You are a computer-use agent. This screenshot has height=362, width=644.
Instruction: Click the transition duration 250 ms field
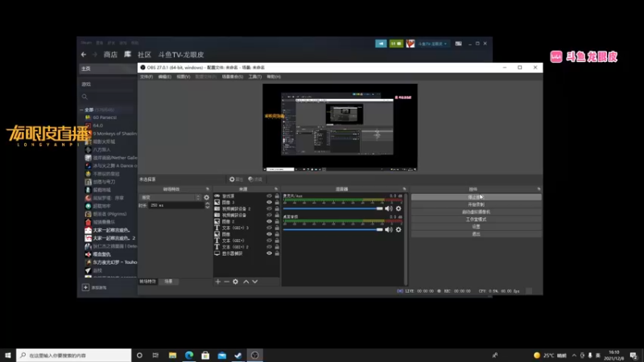175,205
